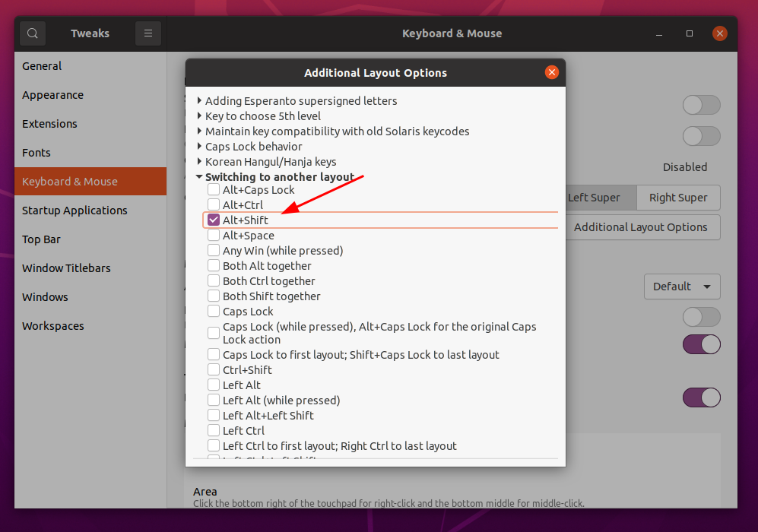Enable the Ctrl+Shift layout switch checkbox

point(214,370)
